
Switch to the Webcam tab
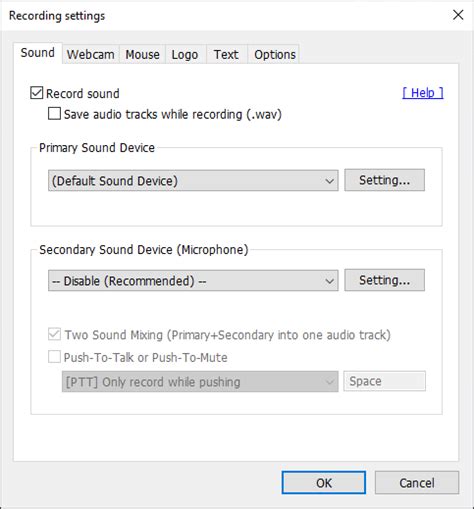point(90,54)
